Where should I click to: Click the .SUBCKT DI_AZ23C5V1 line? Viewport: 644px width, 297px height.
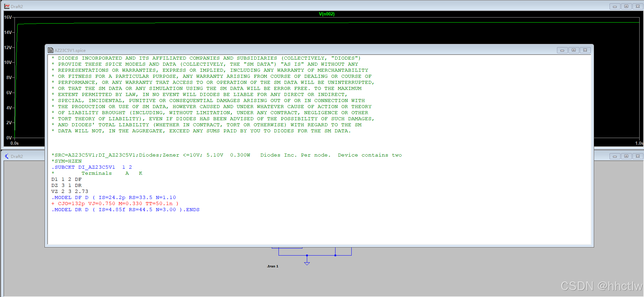tap(92, 167)
